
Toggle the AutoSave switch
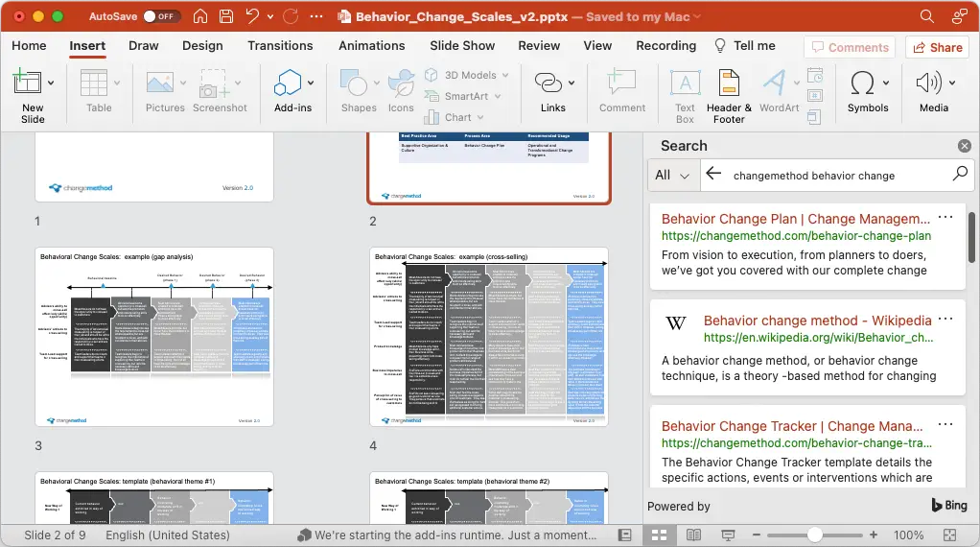tap(161, 16)
